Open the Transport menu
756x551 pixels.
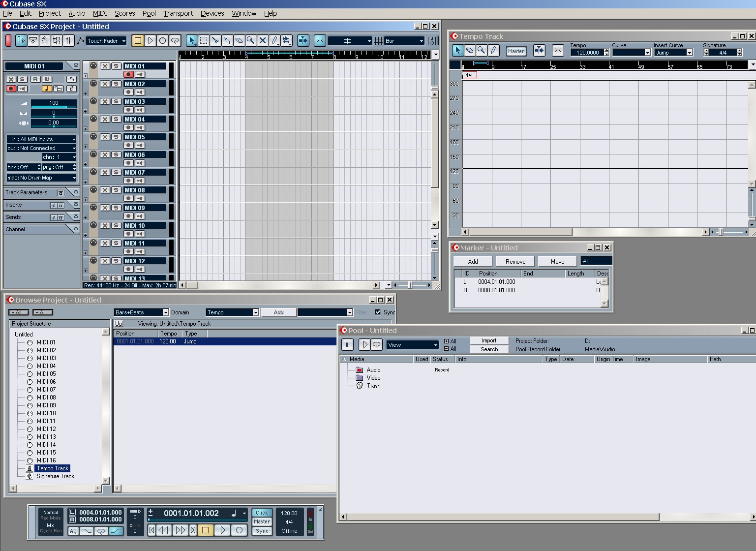[178, 13]
